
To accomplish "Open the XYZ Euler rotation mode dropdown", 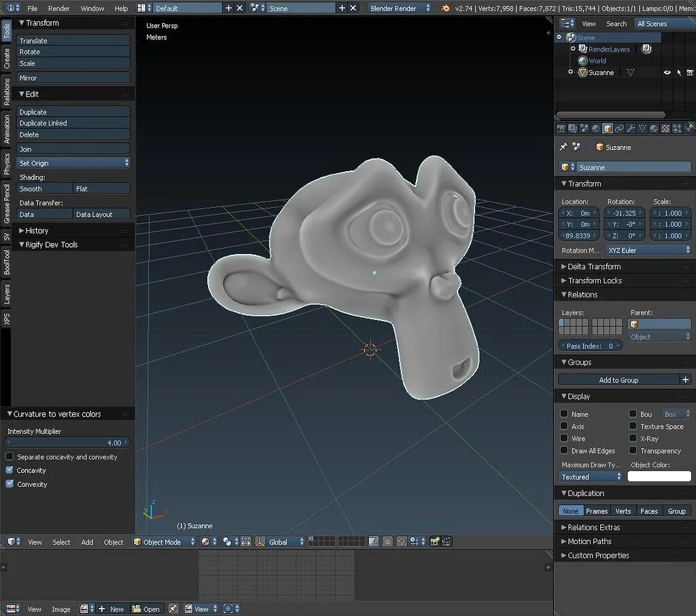I will [648, 250].
